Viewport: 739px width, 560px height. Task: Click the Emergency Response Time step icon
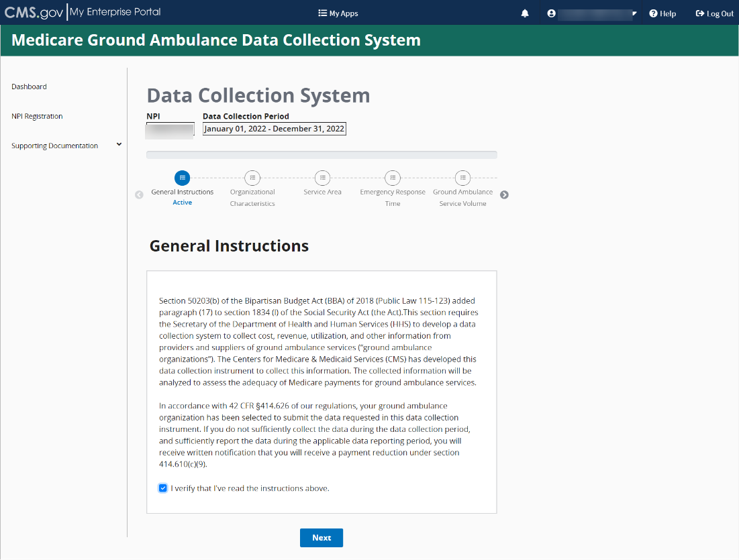(x=392, y=178)
